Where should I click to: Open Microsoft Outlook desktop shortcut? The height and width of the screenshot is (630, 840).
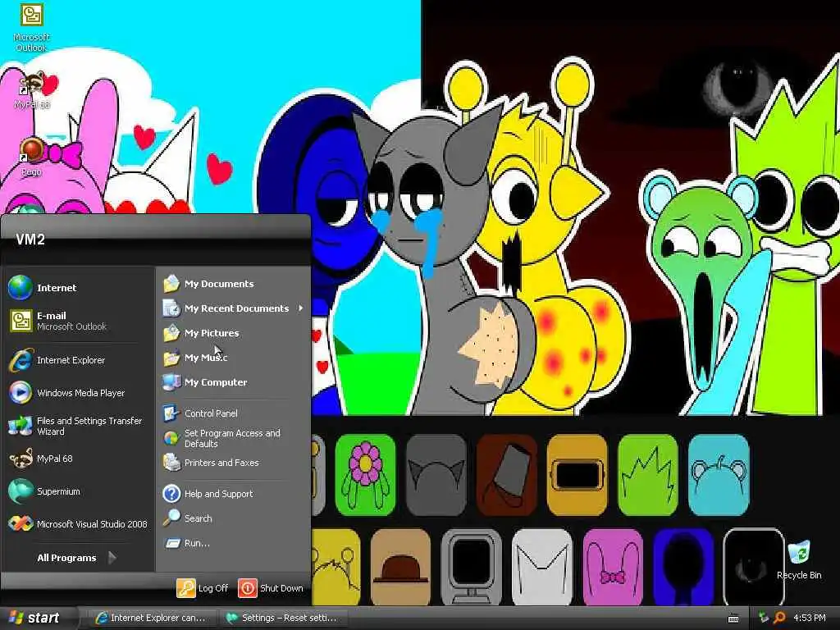pyautogui.click(x=31, y=27)
